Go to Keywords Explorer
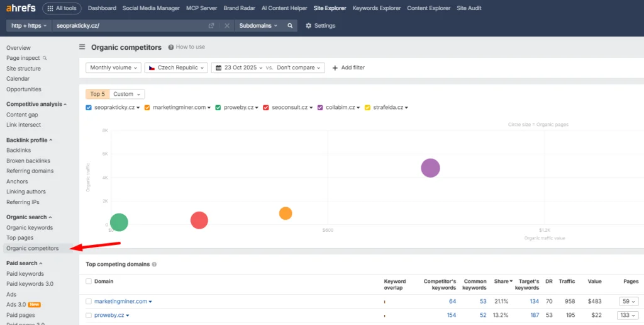644x325 pixels. click(x=377, y=8)
